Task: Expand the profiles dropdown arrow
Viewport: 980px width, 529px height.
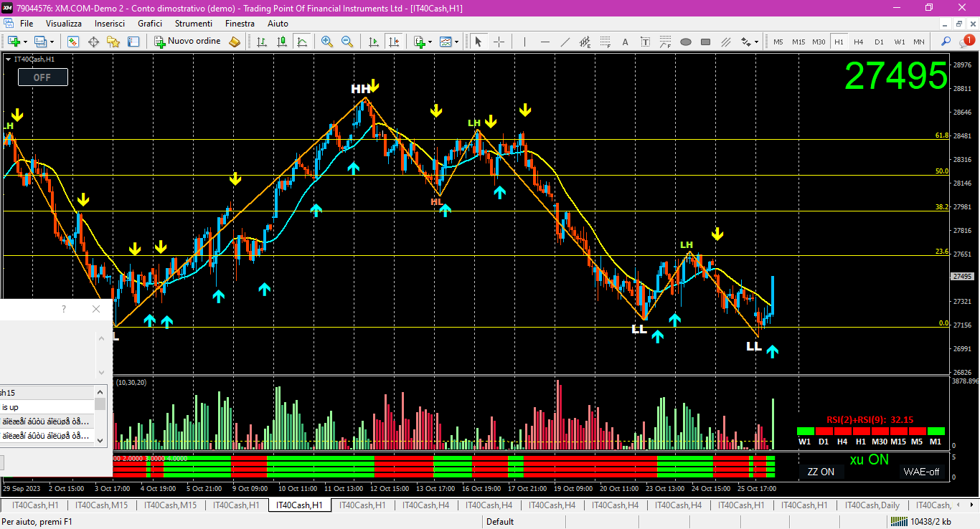Action: (52, 42)
